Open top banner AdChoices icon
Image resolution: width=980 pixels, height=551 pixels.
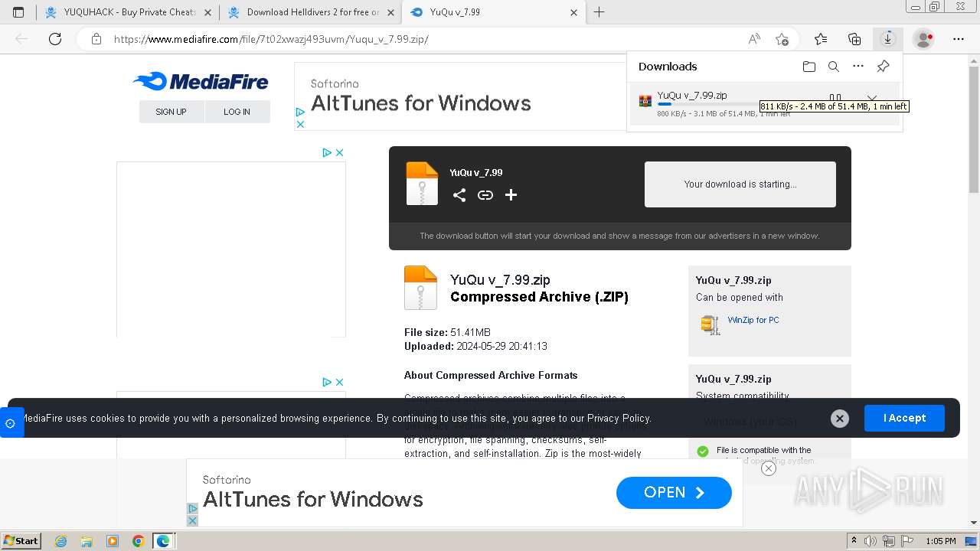(300, 112)
